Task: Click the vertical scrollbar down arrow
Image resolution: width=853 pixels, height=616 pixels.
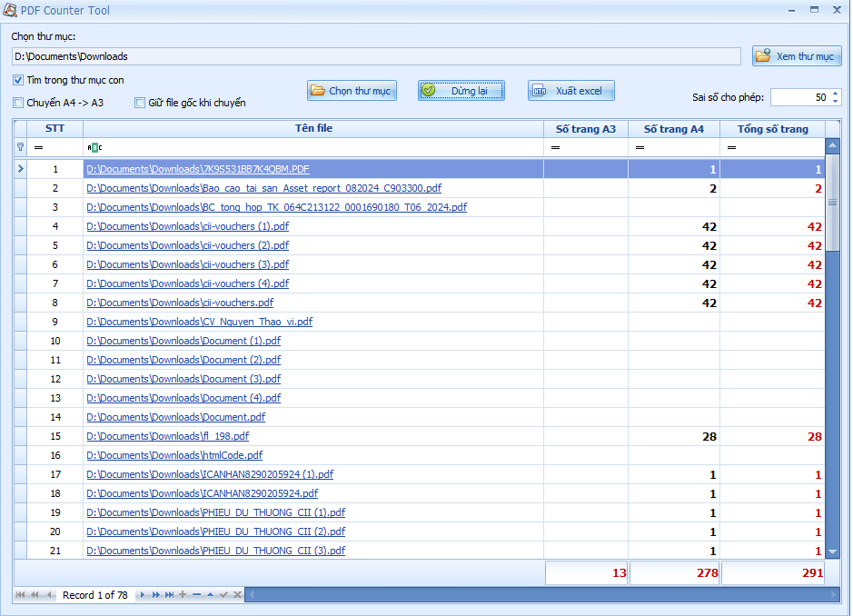Action: click(x=832, y=551)
